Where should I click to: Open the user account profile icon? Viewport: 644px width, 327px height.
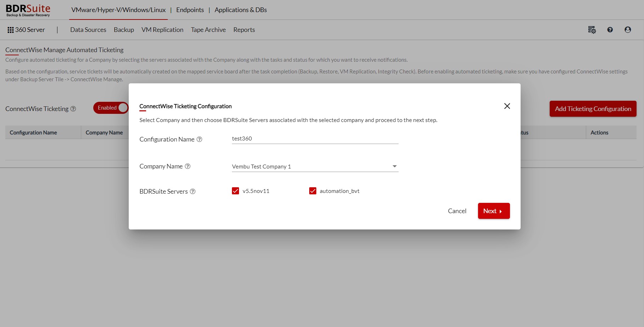628,30
